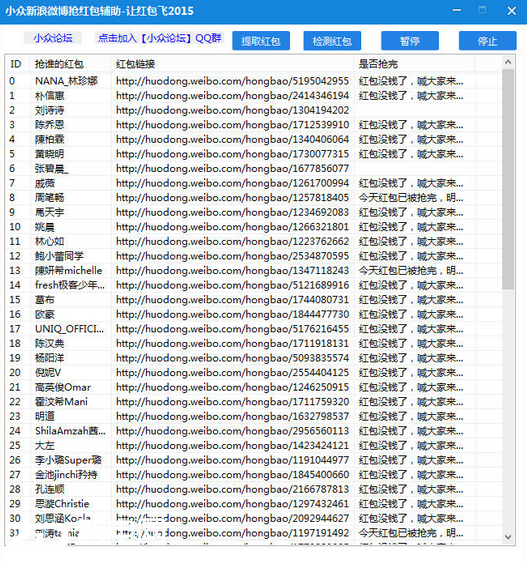Select the ShilaAmzah name cell

[70, 431]
